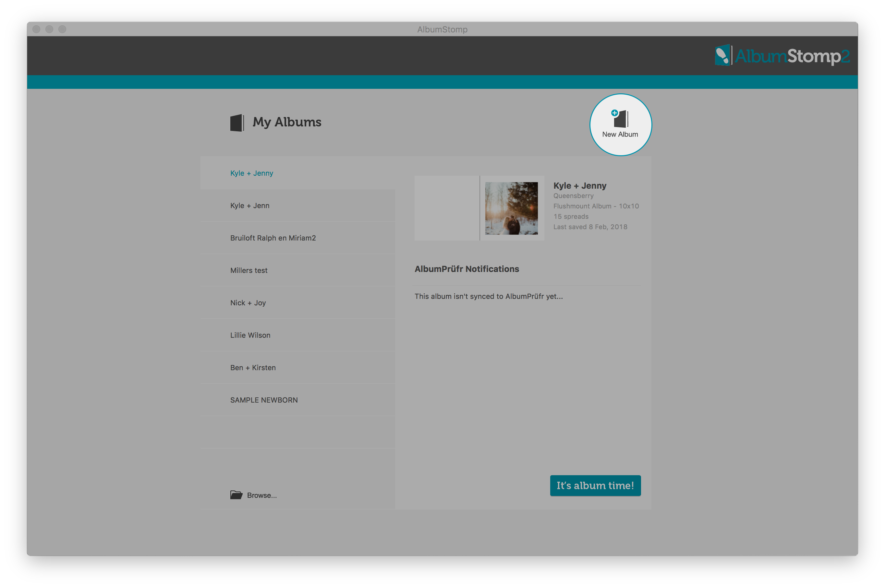Select the SAMPLE NEWBORN album

[x=298, y=400]
